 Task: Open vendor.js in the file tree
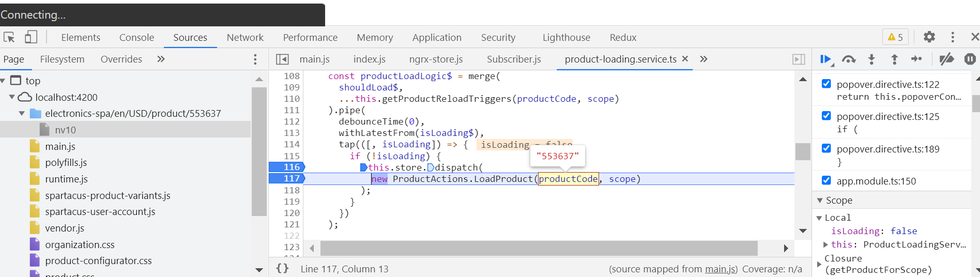[65, 228]
